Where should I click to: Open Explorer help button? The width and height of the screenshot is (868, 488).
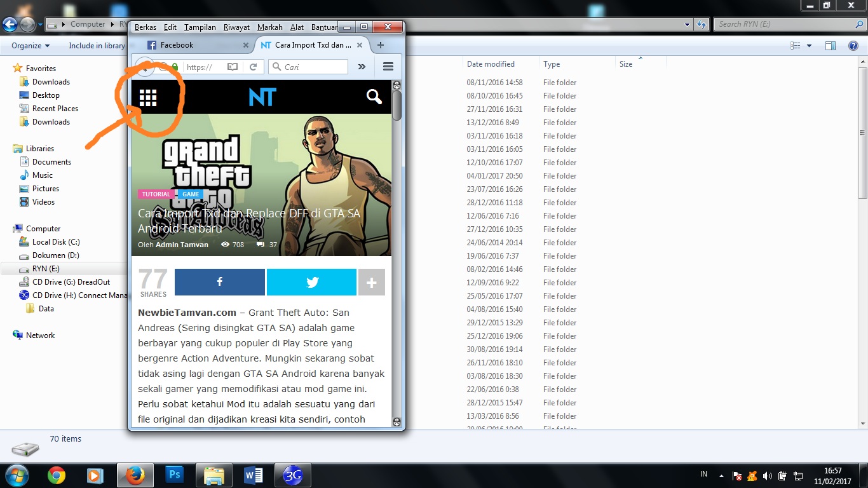click(x=853, y=46)
